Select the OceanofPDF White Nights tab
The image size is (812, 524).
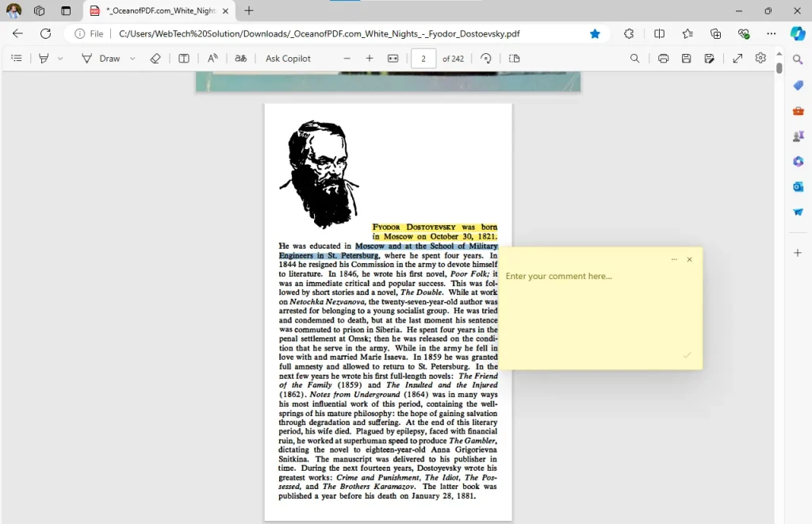[159, 11]
